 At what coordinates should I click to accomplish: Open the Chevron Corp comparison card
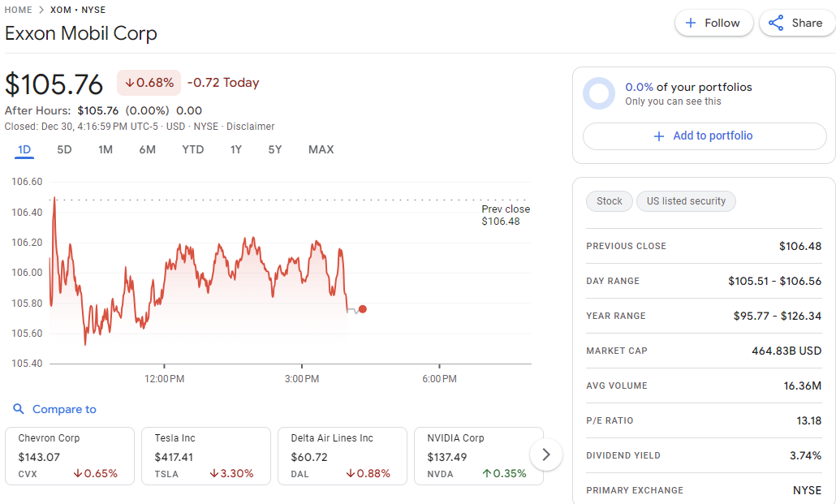click(x=70, y=456)
